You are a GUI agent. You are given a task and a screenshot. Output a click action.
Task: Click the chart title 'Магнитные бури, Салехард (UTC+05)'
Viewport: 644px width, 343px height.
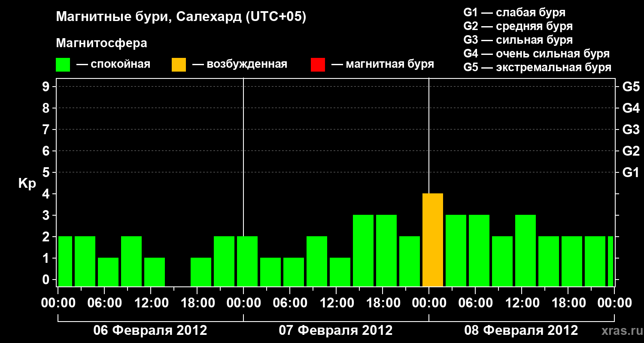point(181,17)
